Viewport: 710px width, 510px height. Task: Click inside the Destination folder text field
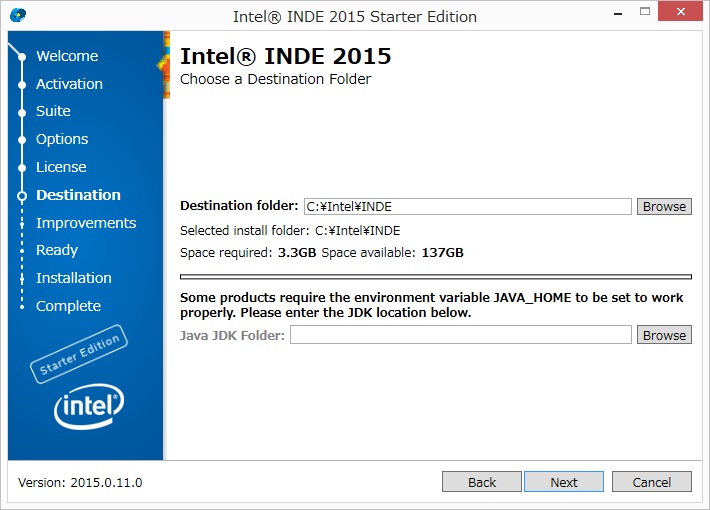coord(467,206)
